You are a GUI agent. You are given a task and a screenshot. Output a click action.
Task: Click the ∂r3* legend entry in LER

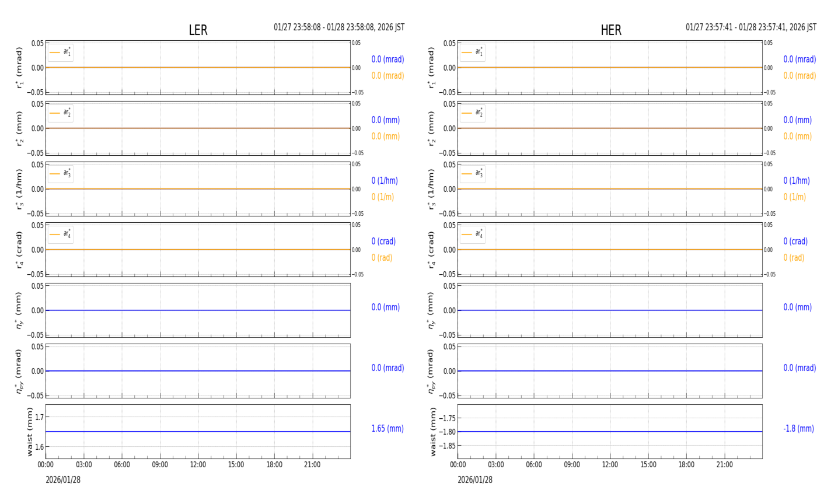click(x=61, y=174)
